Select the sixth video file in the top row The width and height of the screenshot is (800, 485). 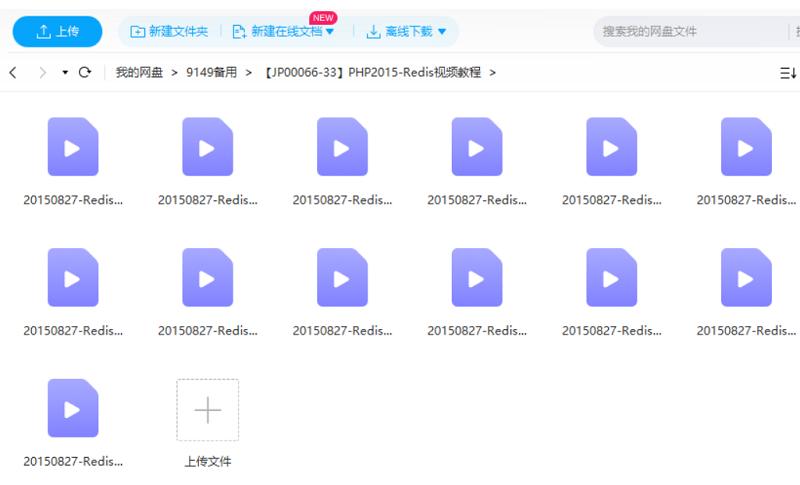tap(746, 148)
